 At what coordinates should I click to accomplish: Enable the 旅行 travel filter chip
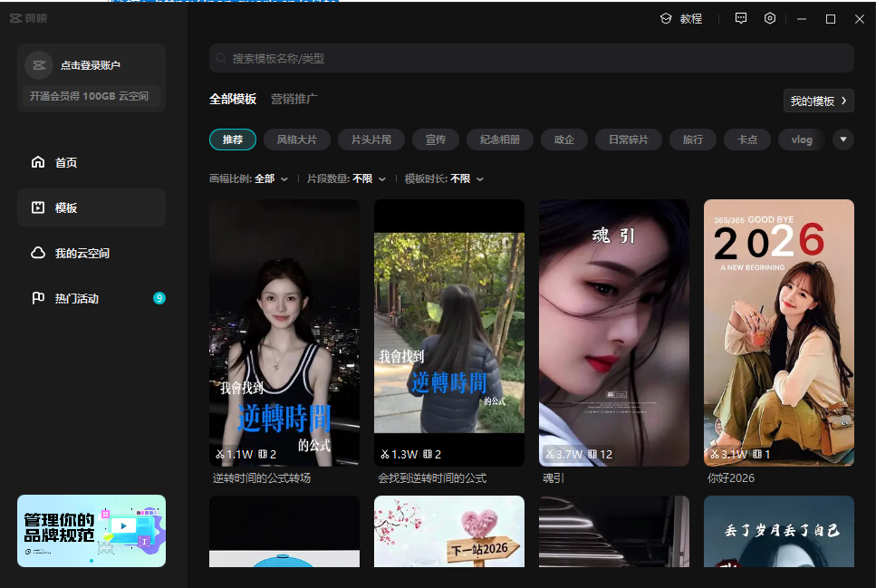tap(692, 139)
